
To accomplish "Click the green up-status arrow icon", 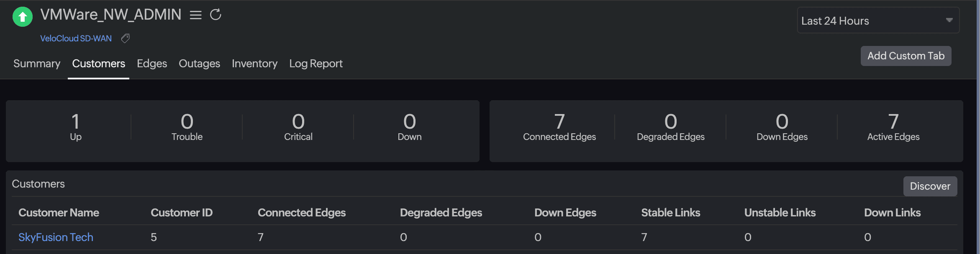I will point(22,17).
